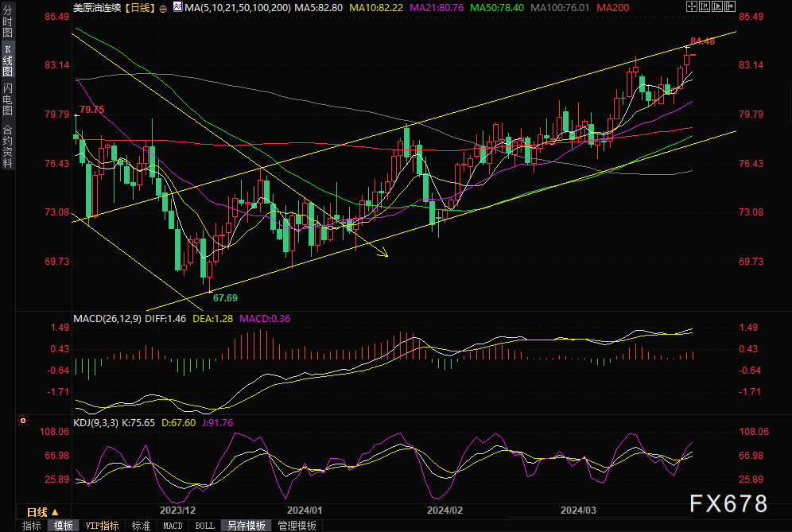Click the 67.69 low price label
This screenshot has width=792, height=532.
(x=225, y=297)
